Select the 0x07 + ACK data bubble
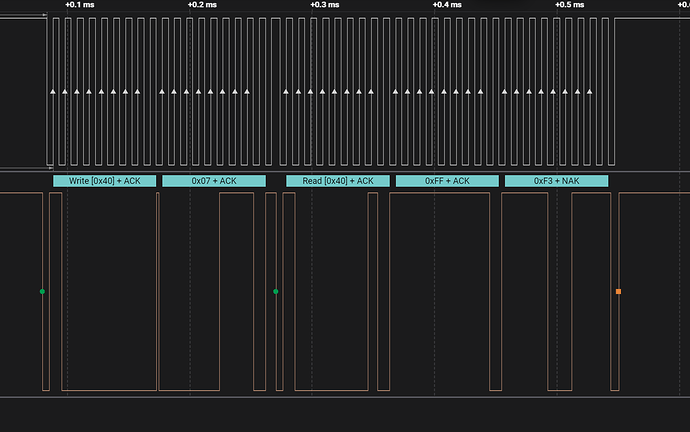 tap(213, 181)
